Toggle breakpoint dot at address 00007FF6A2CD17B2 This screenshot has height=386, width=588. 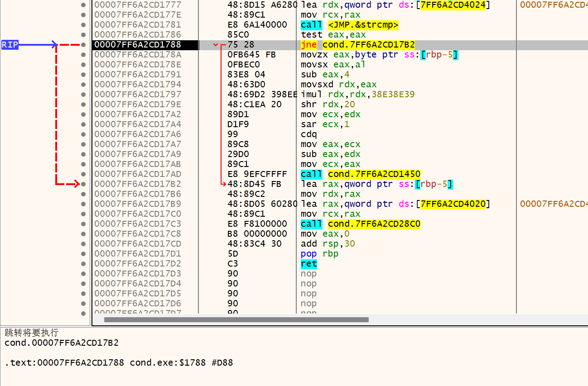pyautogui.click(x=83, y=184)
